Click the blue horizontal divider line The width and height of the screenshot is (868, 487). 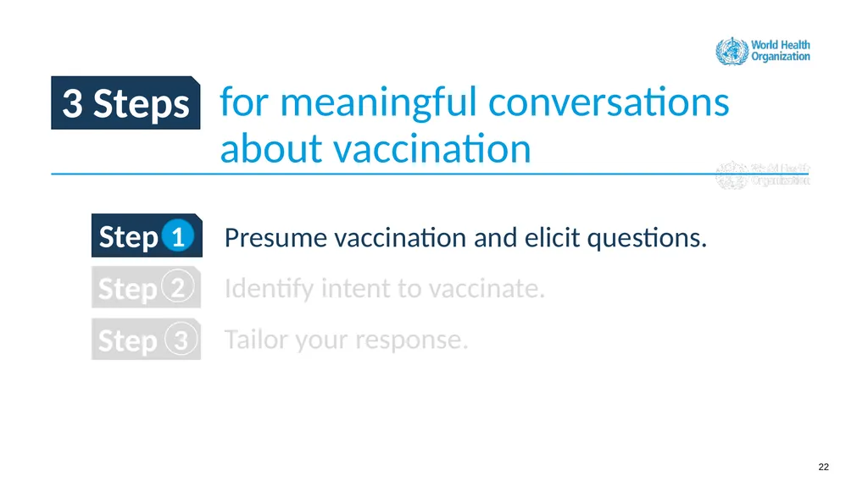click(x=430, y=174)
